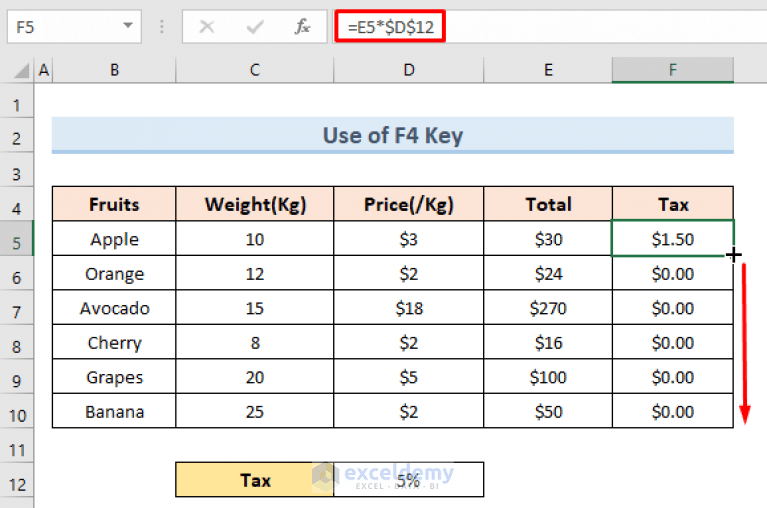767x508 pixels.
Task: Select Cherry's total cell $16
Action: click(x=548, y=342)
